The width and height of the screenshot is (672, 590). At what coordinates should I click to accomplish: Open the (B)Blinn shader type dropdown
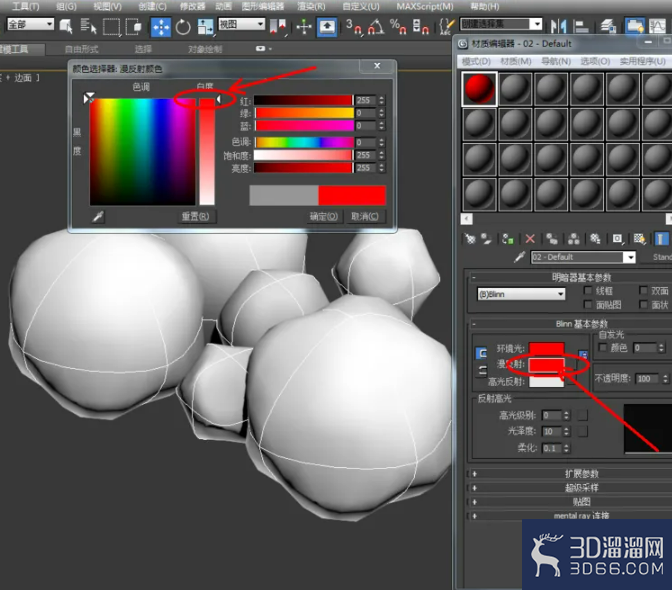pos(521,294)
